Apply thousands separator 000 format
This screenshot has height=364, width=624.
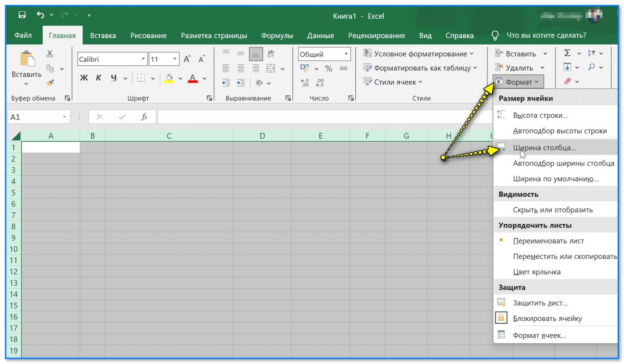point(344,69)
